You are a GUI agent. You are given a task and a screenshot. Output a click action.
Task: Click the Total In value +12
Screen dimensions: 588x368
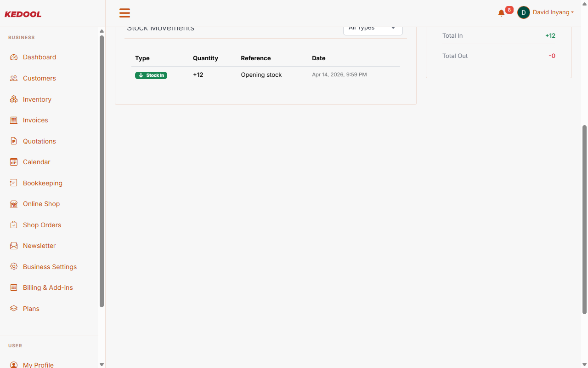click(550, 36)
